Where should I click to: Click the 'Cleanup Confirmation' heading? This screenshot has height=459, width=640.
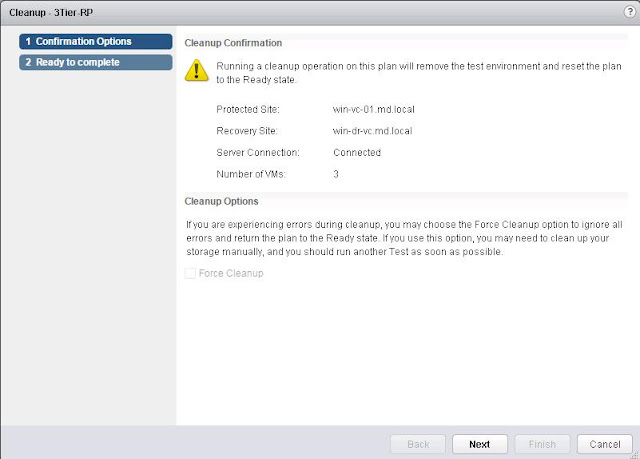[233, 43]
